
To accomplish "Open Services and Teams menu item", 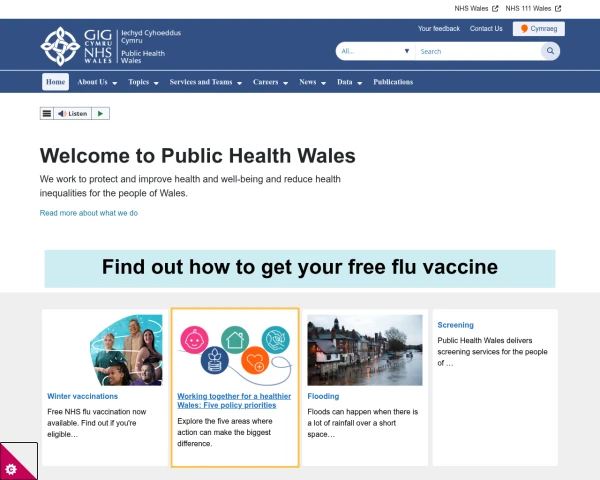I will (x=201, y=82).
